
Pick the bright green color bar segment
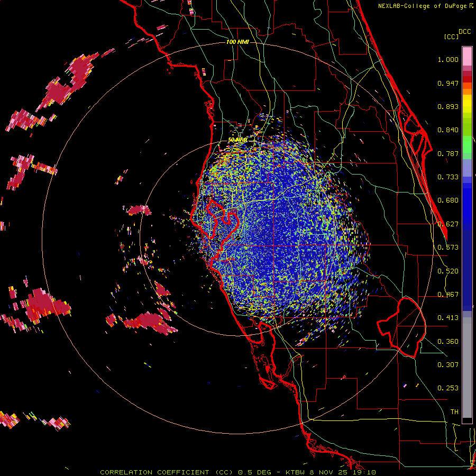pyautogui.click(x=467, y=144)
